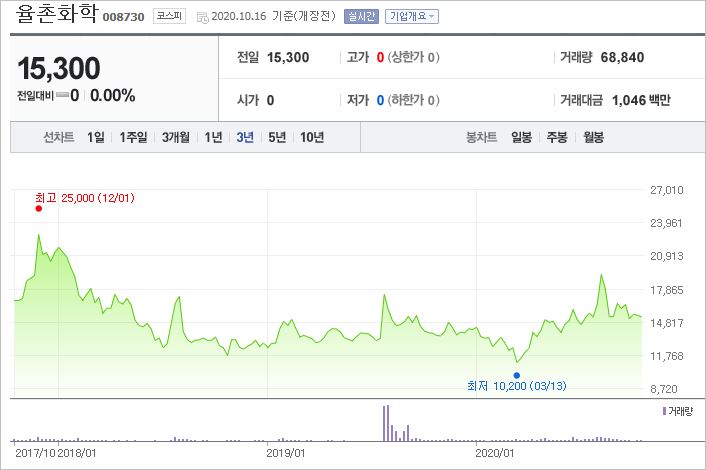
Task: Click the 최고 25,000 (12/01) label
Action: [85, 198]
